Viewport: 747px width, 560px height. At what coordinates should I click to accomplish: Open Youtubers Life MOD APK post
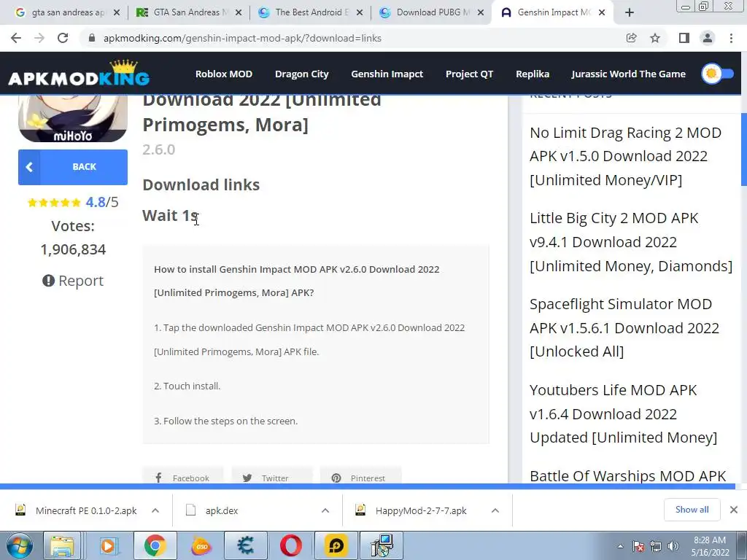[623, 413]
